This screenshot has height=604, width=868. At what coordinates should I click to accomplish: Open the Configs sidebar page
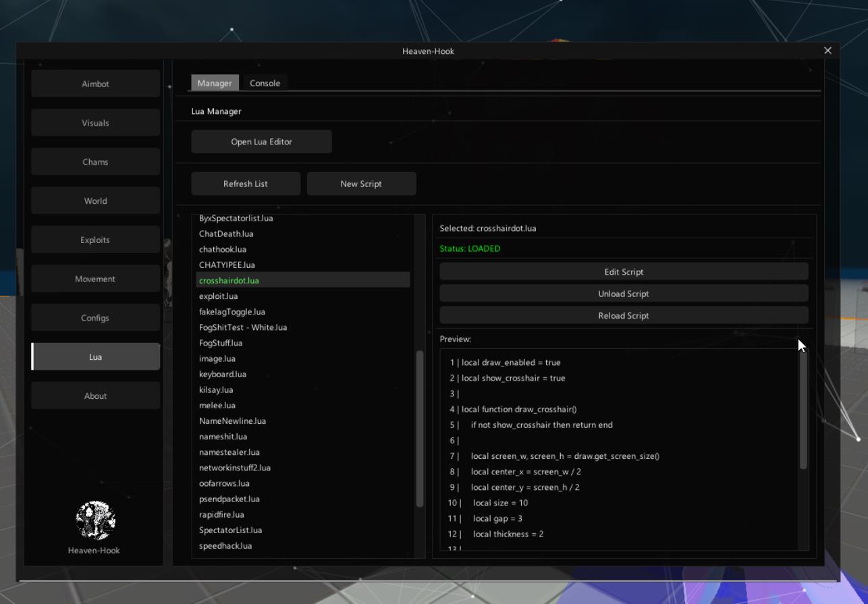[95, 318]
